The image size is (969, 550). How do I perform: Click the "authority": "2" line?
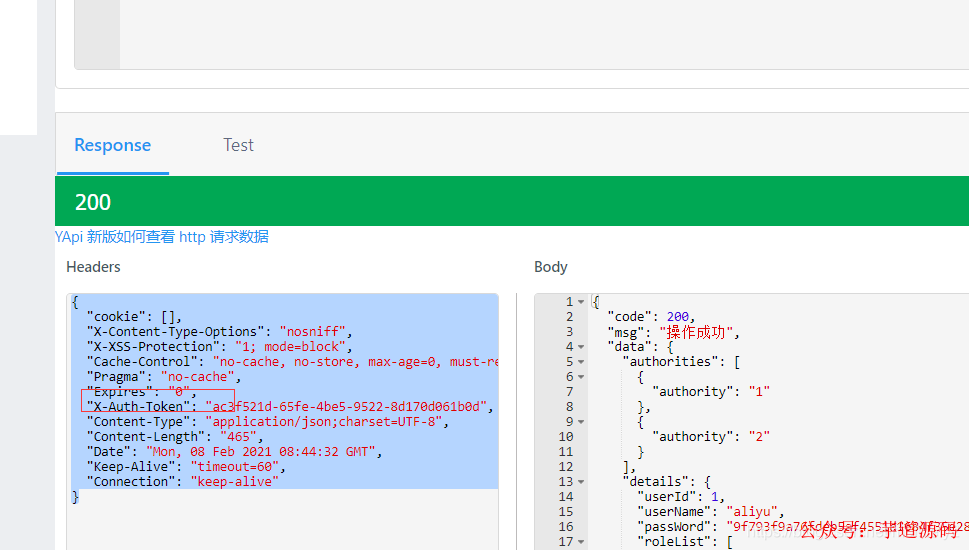click(711, 437)
